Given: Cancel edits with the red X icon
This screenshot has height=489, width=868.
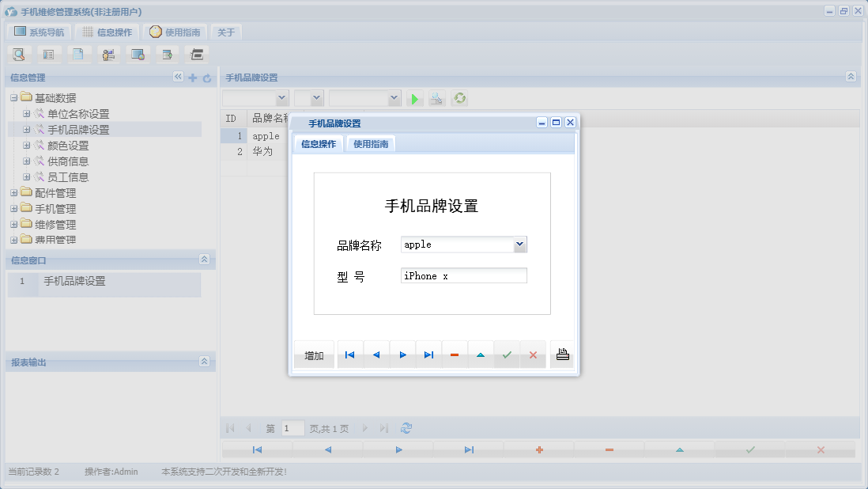Looking at the screenshot, I should [533, 354].
